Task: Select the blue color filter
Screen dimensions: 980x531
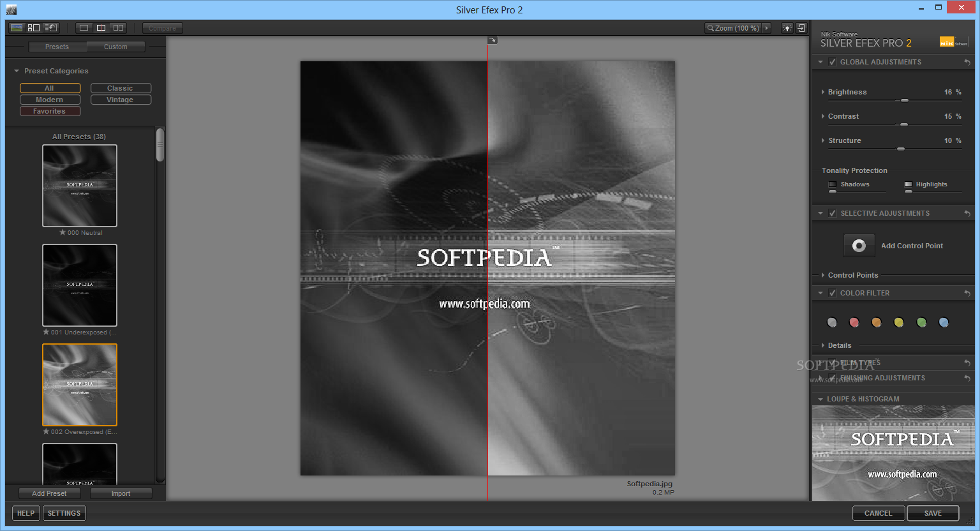Action: point(944,322)
